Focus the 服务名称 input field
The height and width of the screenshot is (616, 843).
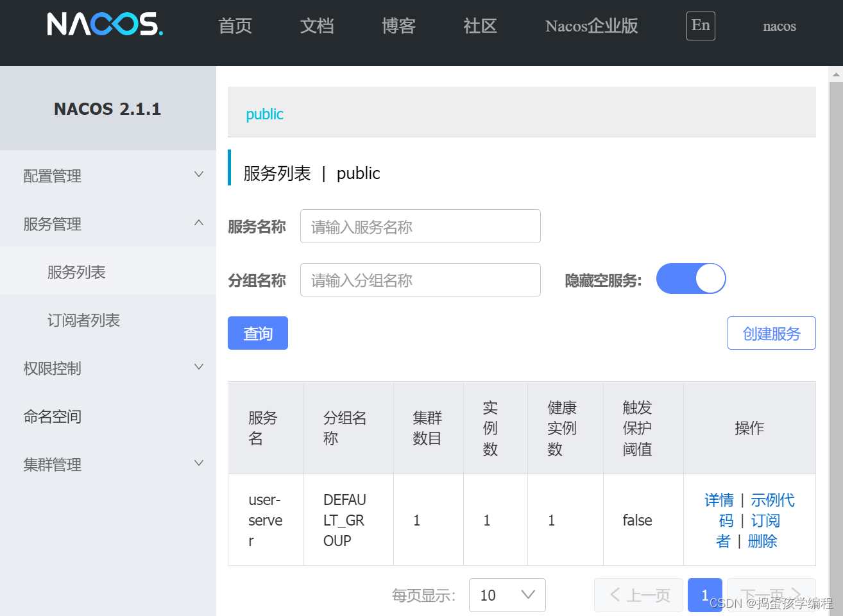[420, 227]
